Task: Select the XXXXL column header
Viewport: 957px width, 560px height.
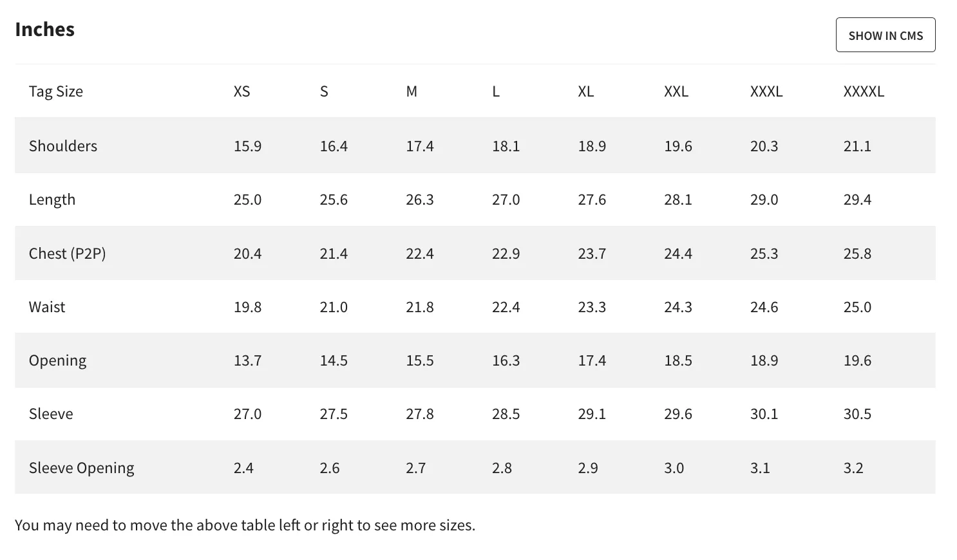Action: coord(864,91)
